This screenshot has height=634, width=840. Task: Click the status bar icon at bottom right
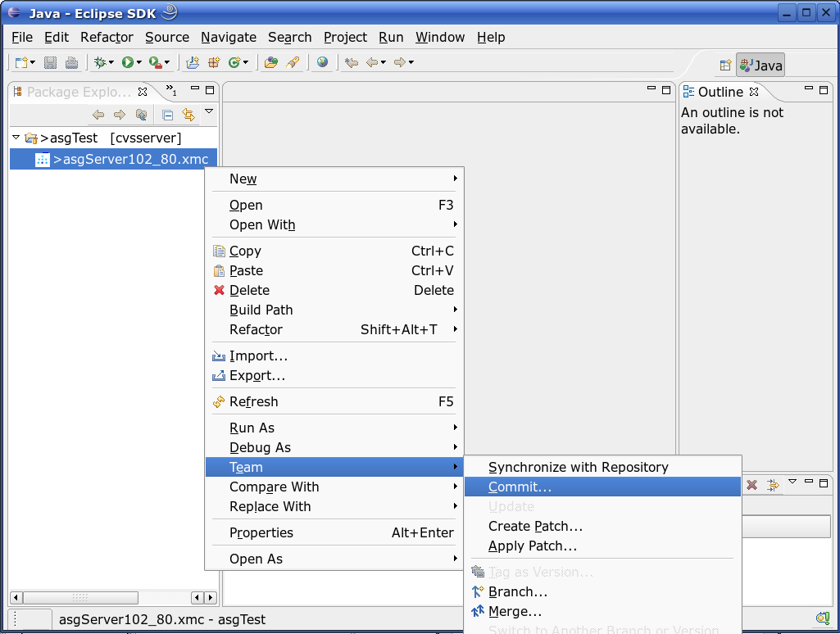822,618
